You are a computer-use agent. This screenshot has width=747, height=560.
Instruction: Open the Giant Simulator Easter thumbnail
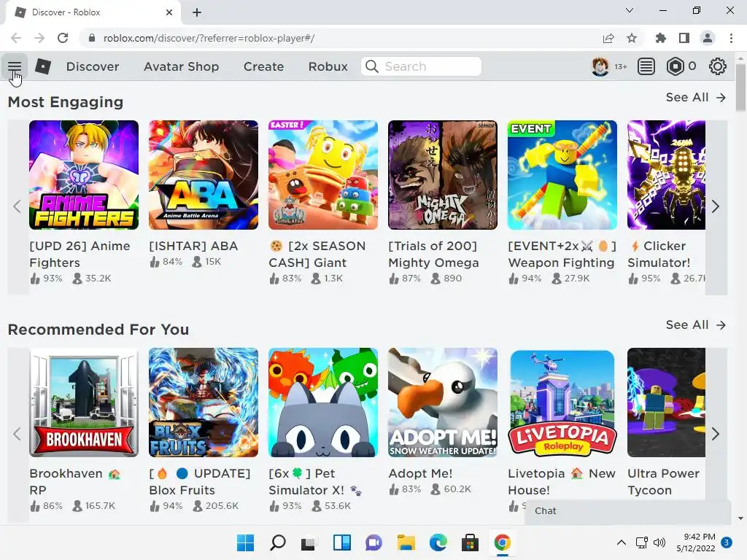[x=323, y=175]
